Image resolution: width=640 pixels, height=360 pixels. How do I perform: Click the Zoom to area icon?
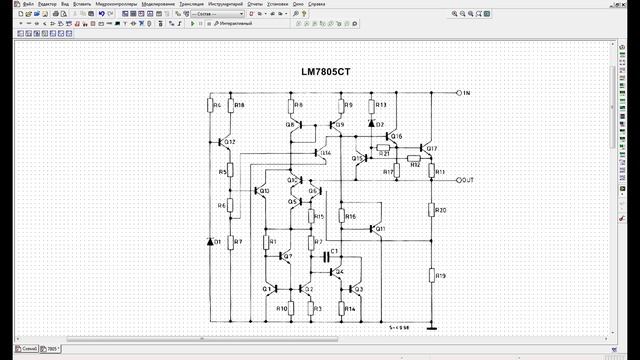(x=471, y=14)
